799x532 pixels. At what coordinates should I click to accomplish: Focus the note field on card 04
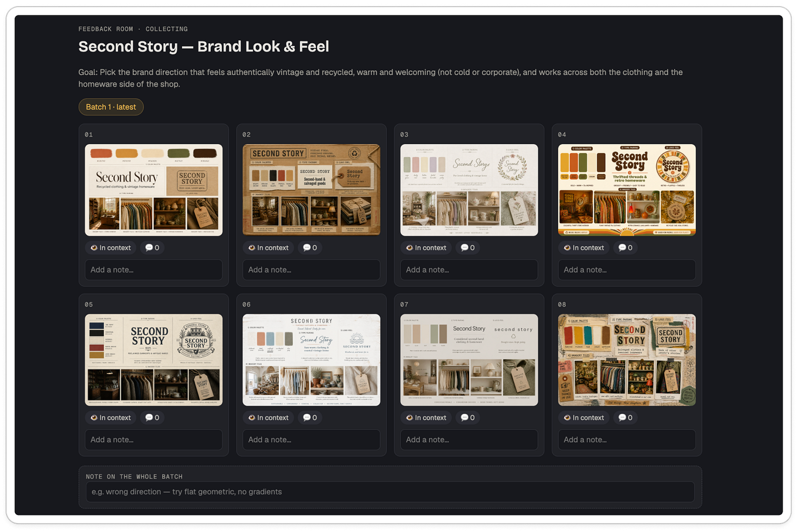point(627,270)
